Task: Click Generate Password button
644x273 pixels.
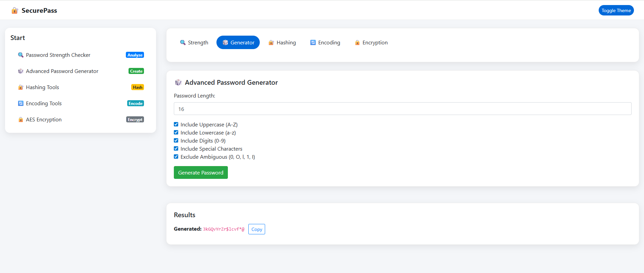Action: click(201, 172)
